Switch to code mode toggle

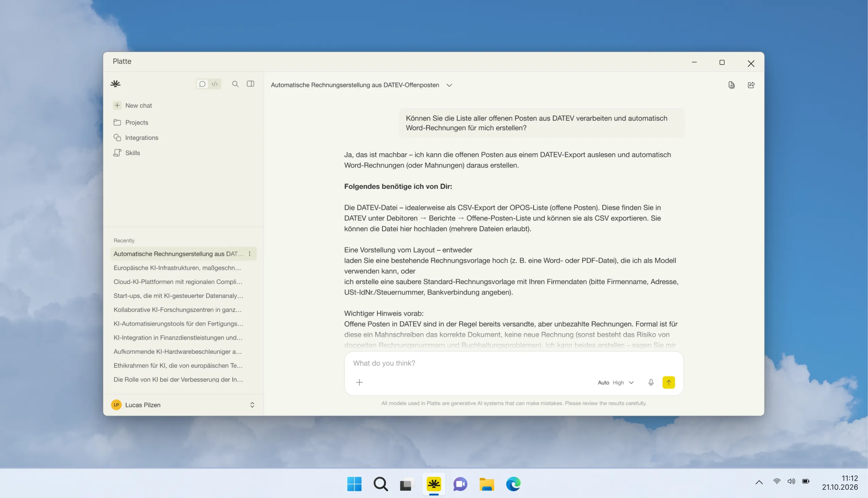tap(215, 84)
